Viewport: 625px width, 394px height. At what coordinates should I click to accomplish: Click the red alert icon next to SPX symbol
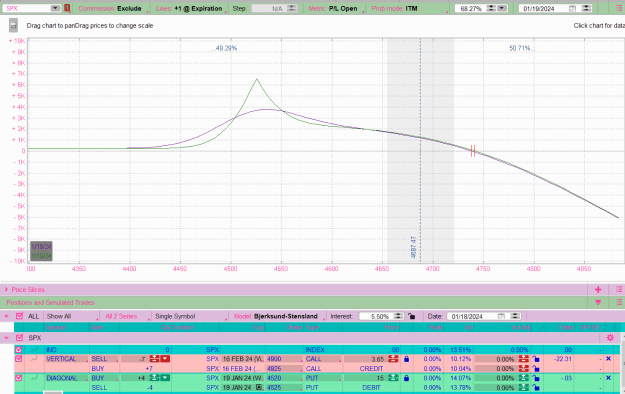67,8
